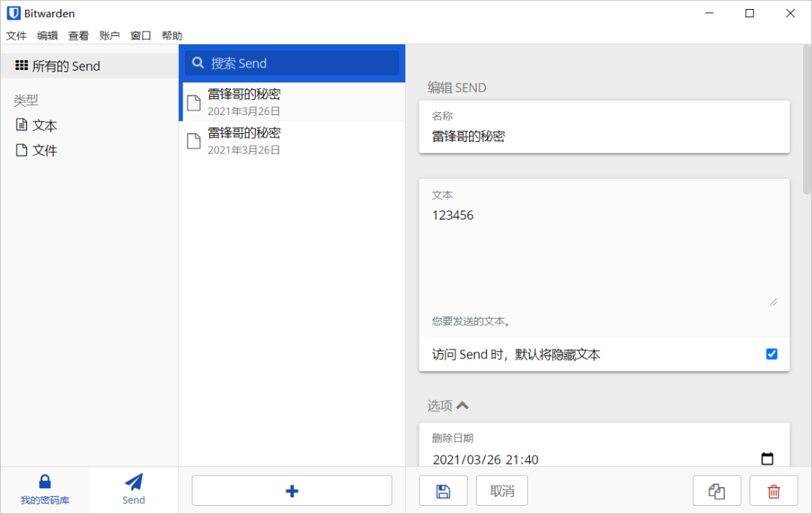
Task: Click the search magnifier icon
Action: pyautogui.click(x=198, y=63)
